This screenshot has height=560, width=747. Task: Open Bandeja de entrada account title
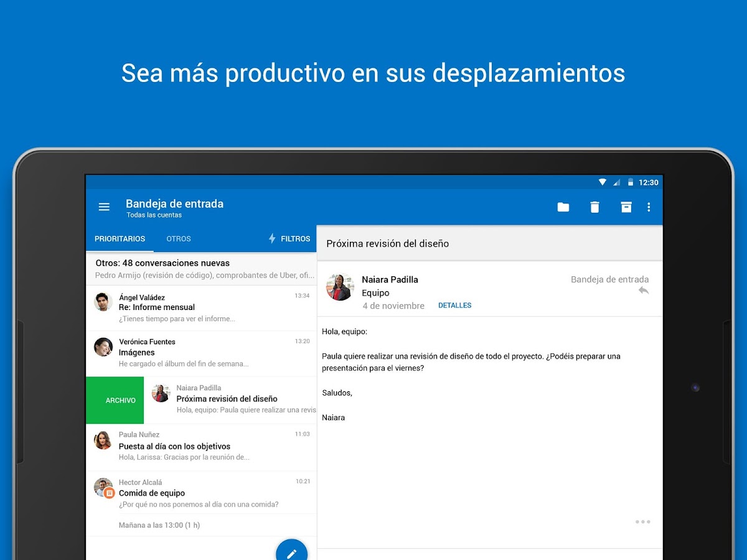click(x=174, y=203)
